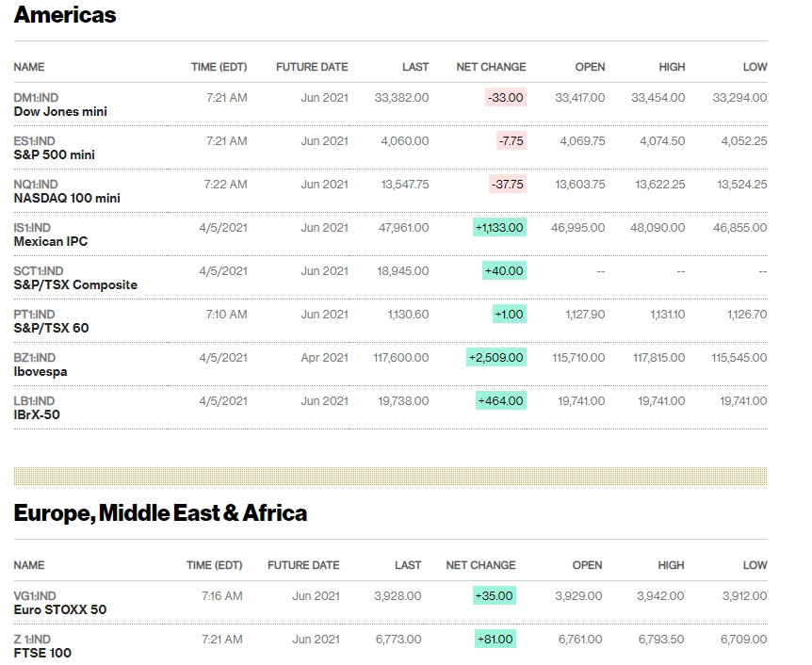
Task: Click the -7.75 net change value
Action: [512, 141]
